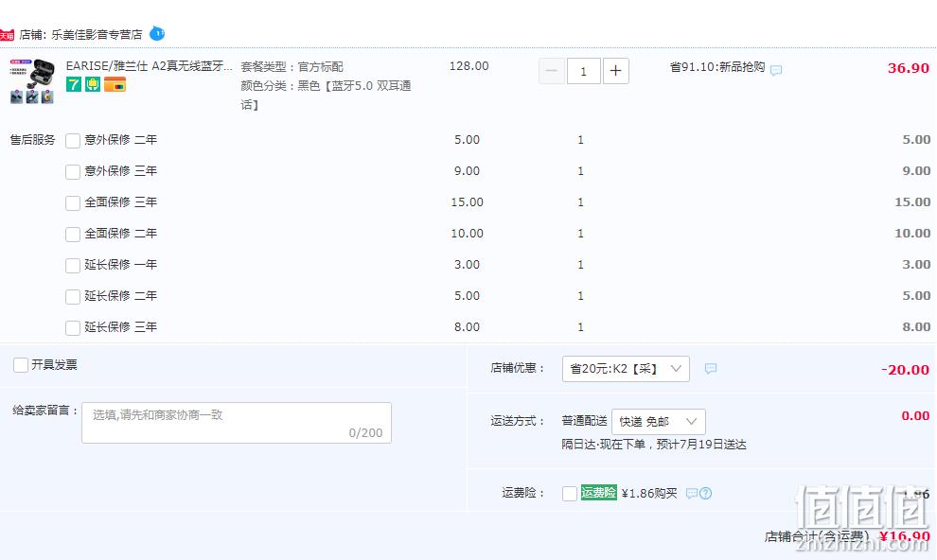Click the unit price 128.00
The image size is (937, 560).
tap(469, 66)
